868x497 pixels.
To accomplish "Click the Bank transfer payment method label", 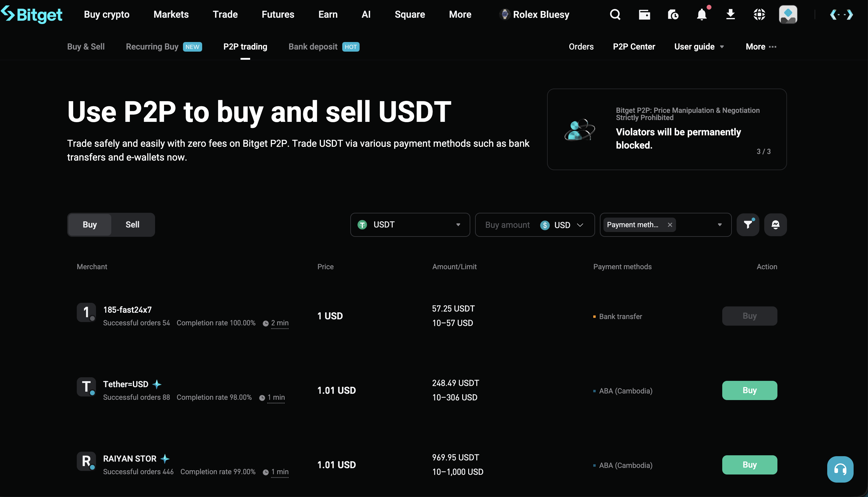I will pyautogui.click(x=620, y=316).
